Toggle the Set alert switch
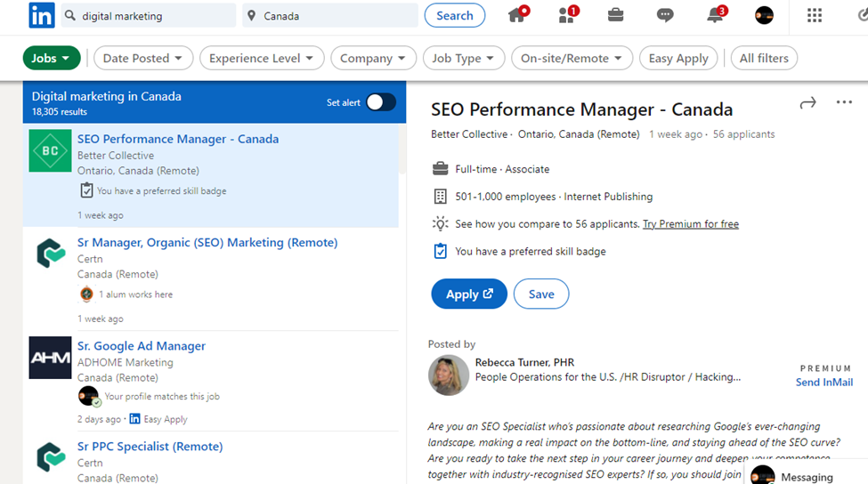The height and width of the screenshot is (484, 868). coord(381,102)
